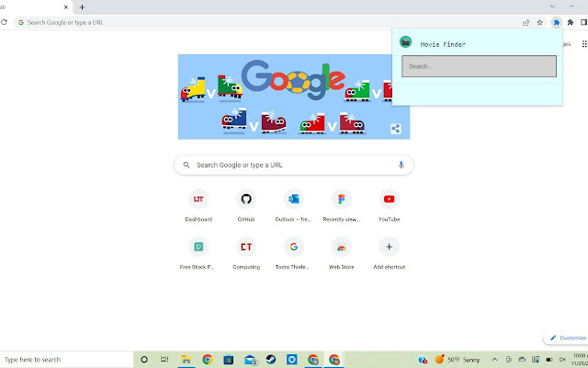Click the Movie Finder clapperboard logo
This screenshot has height=368, width=588.
pos(405,41)
